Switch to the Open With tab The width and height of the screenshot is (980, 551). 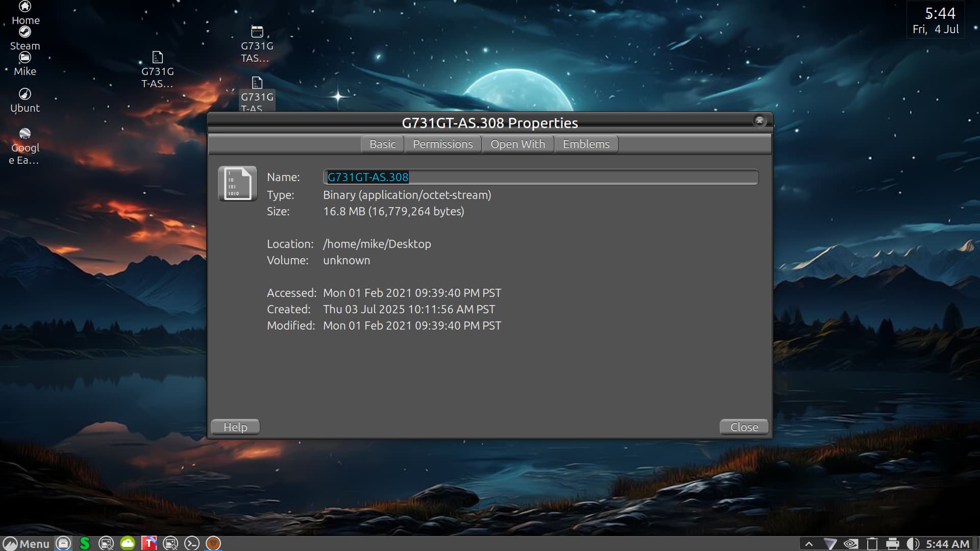518,144
